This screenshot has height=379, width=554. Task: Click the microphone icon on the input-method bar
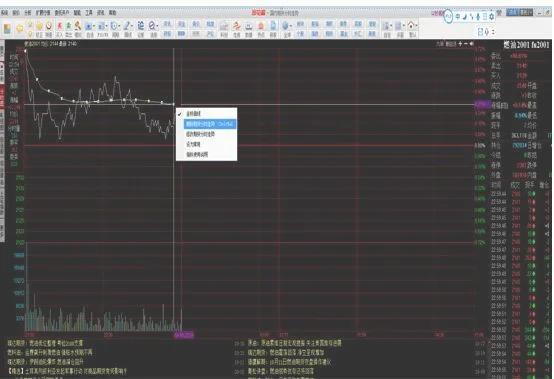(x=478, y=17)
